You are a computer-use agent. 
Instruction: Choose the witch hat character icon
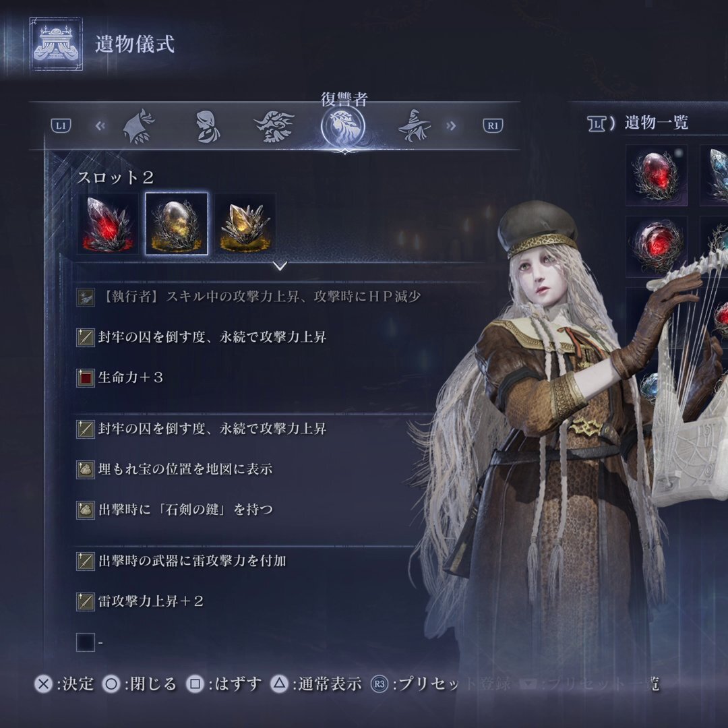pos(414,125)
